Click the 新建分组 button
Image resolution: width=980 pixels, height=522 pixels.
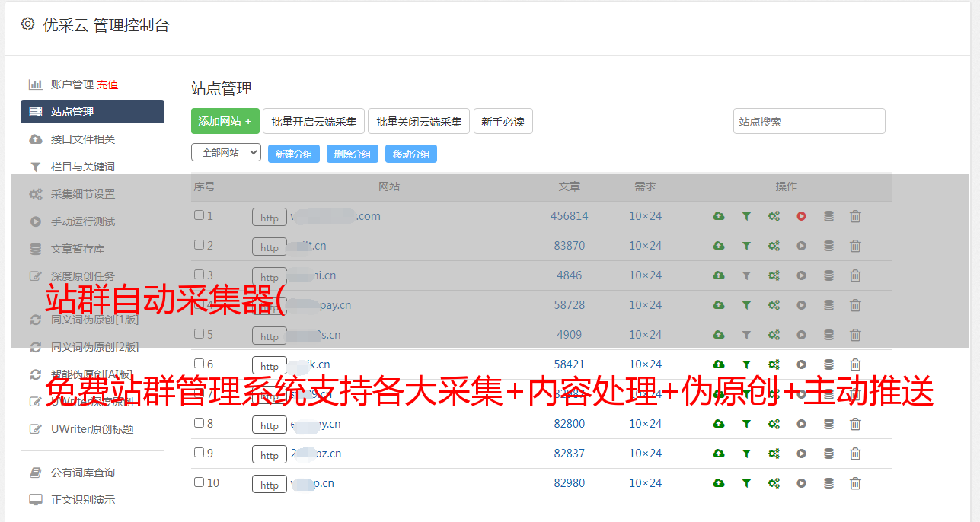pos(294,154)
